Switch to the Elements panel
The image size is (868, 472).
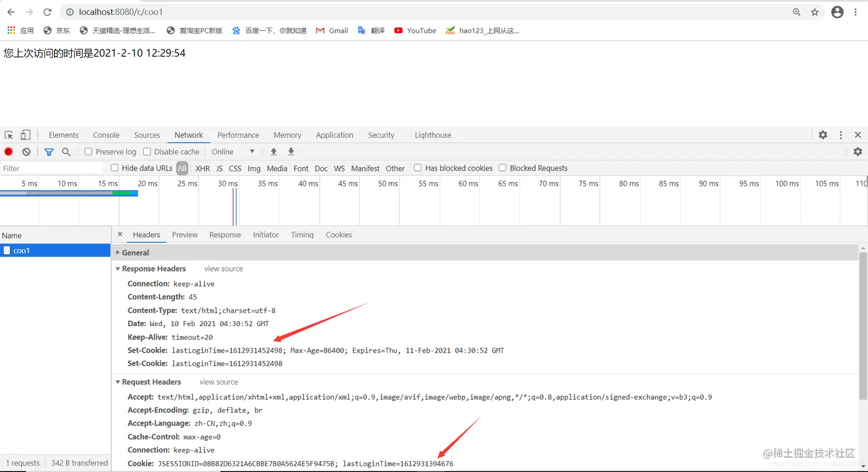[64, 135]
